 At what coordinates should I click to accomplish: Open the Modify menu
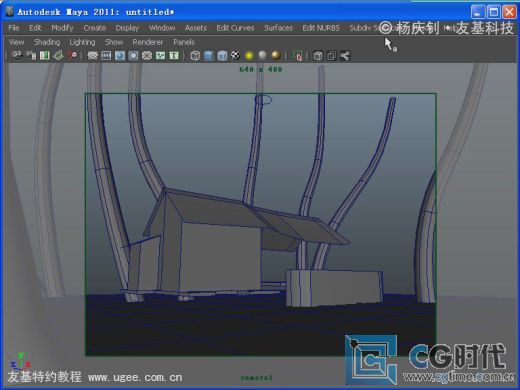click(x=62, y=28)
